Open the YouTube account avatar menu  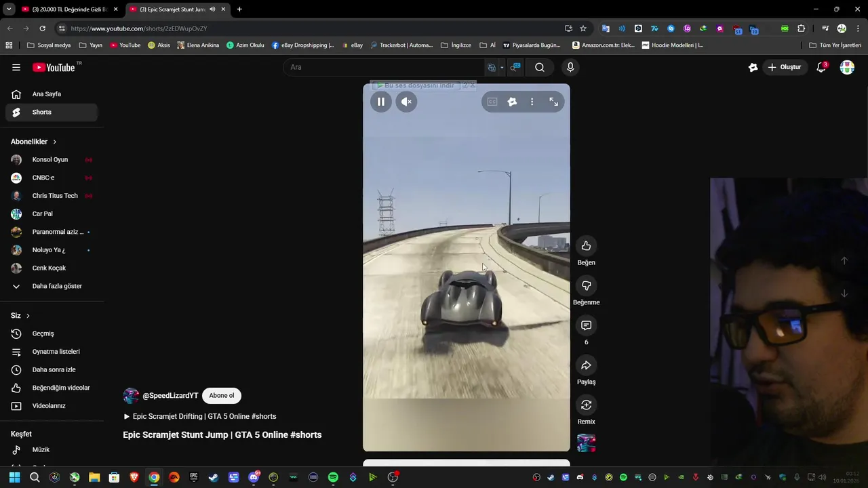point(847,67)
